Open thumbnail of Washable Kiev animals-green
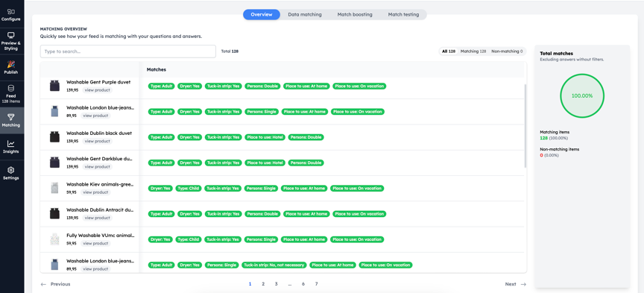The height and width of the screenshot is (293, 644). (x=54, y=188)
